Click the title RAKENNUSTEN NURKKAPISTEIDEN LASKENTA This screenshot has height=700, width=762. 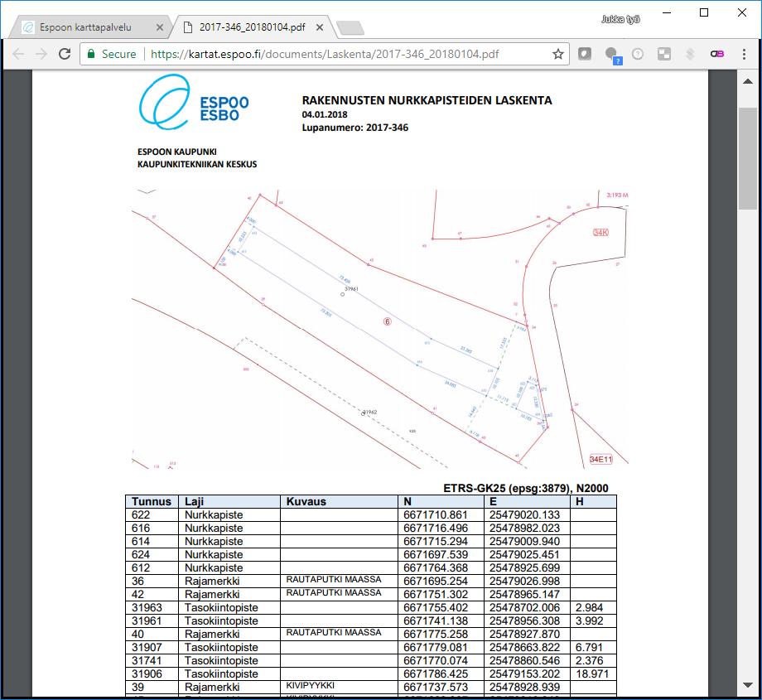tap(427, 100)
